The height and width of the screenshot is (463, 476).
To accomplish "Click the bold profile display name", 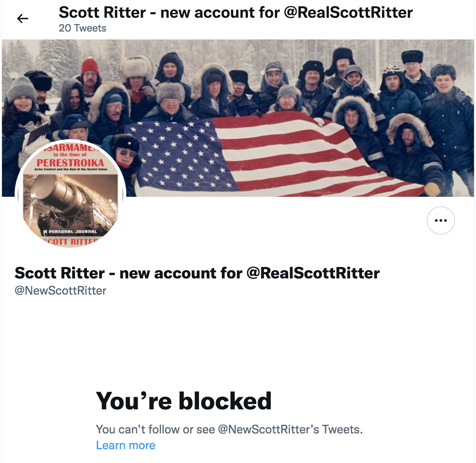I will click(x=197, y=273).
